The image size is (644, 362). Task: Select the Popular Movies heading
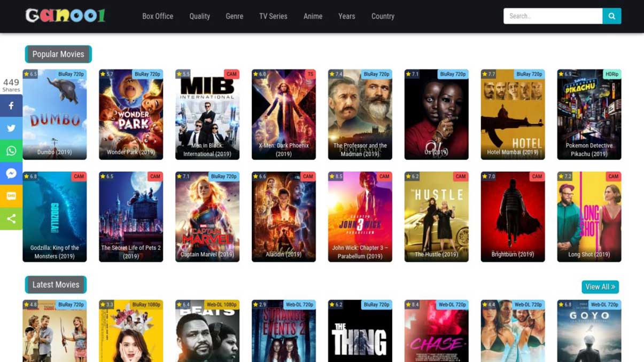point(58,54)
